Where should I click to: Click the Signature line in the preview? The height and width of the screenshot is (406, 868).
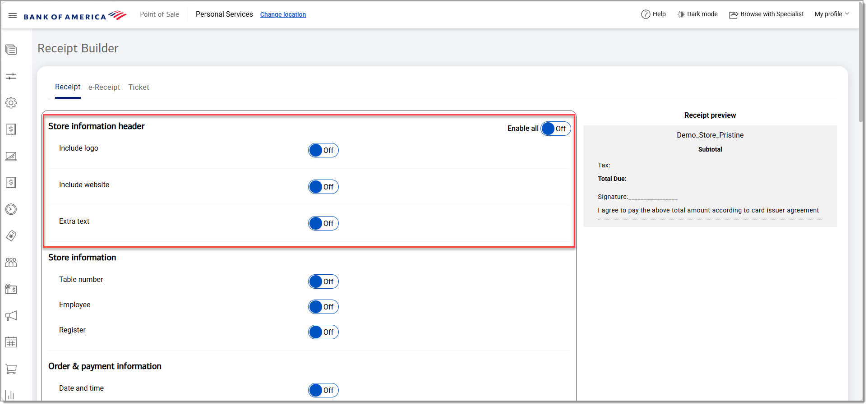(637, 197)
